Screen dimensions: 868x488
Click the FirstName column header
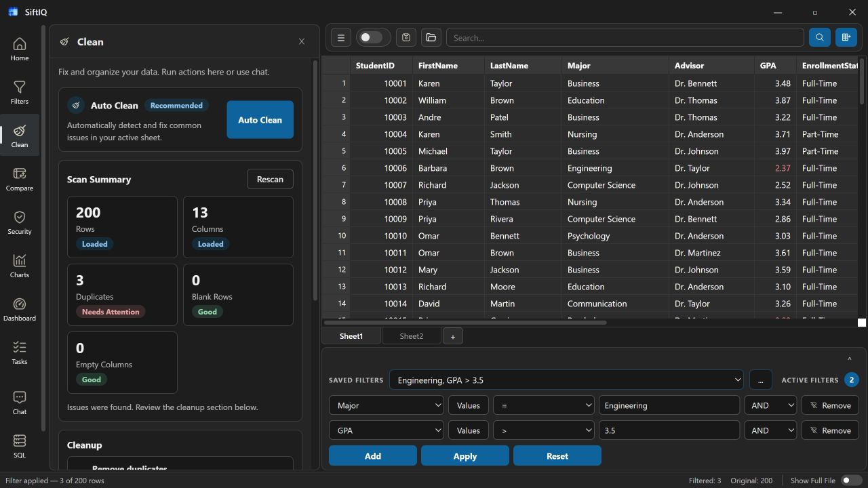click(x=449, y=66)
